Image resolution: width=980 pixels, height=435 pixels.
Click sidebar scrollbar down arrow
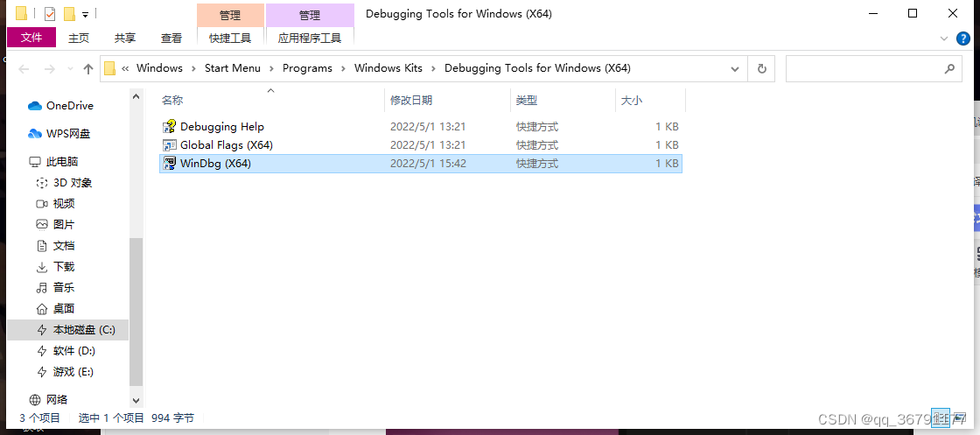coord(136,400)
